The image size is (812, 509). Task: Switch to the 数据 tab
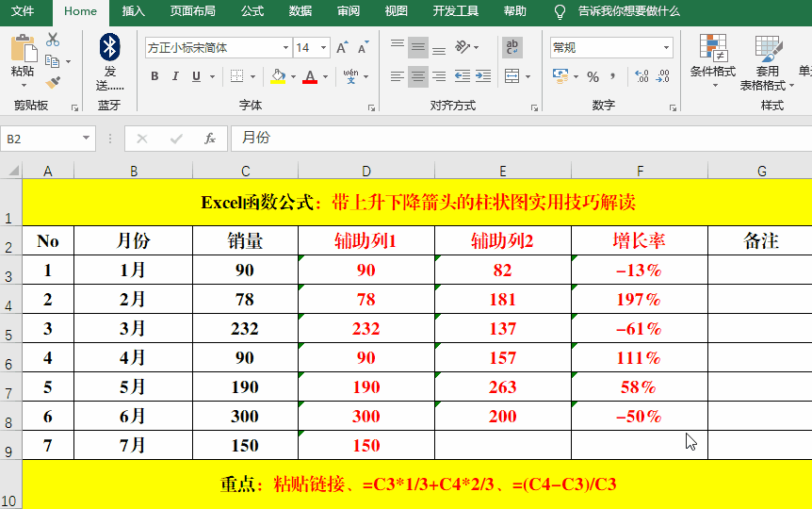click(x=300, y=11)
